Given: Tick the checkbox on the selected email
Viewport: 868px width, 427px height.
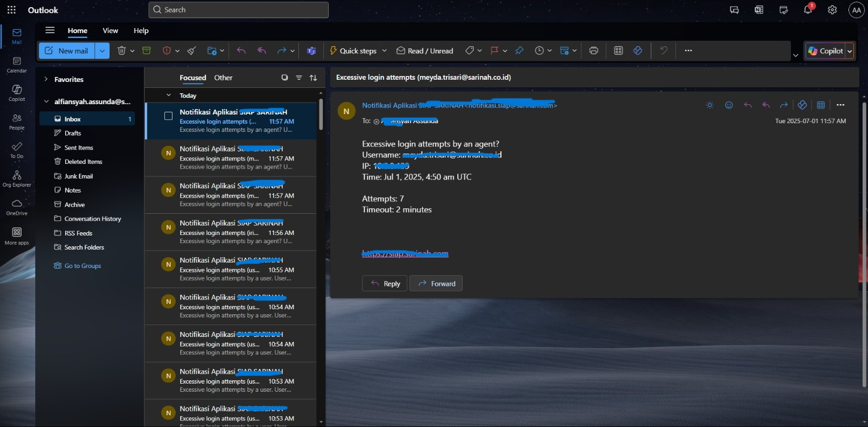Looking at the screenshot, I should coord(168,116).
